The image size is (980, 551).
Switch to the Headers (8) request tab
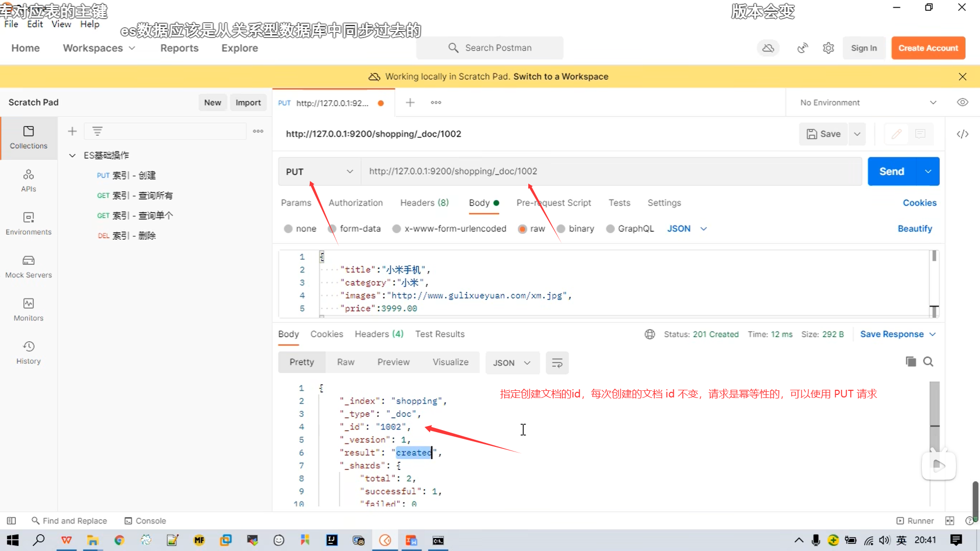coord(424,203)
